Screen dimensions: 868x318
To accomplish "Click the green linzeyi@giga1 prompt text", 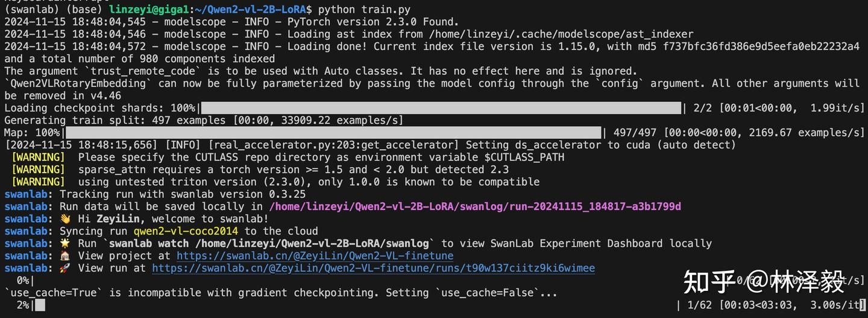I will point(149,9).
